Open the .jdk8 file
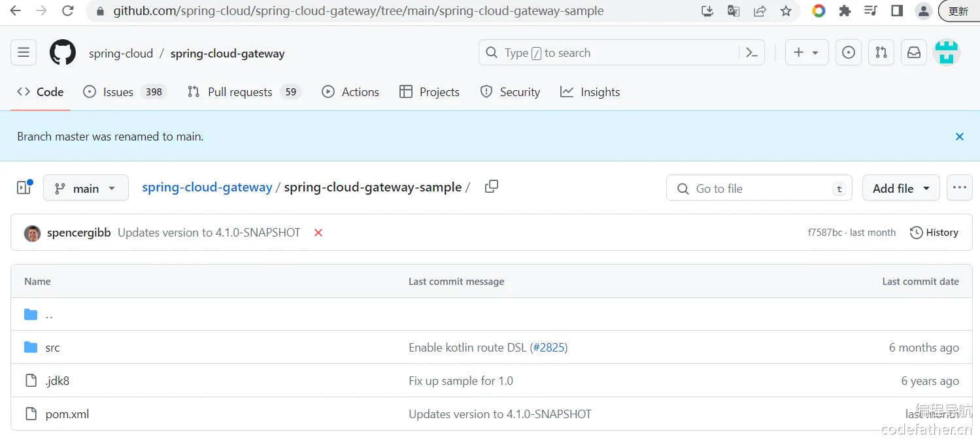The image size is (980, 445). (x=58, y=381)
